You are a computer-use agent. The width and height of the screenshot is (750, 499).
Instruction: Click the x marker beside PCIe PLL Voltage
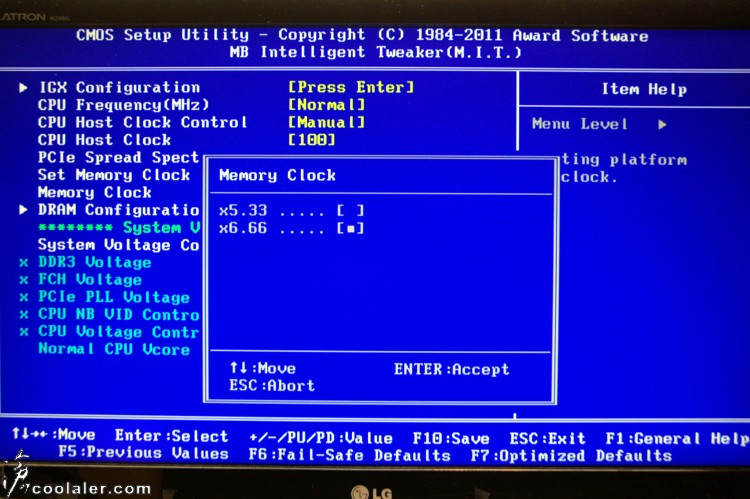[x=24, y=297]
